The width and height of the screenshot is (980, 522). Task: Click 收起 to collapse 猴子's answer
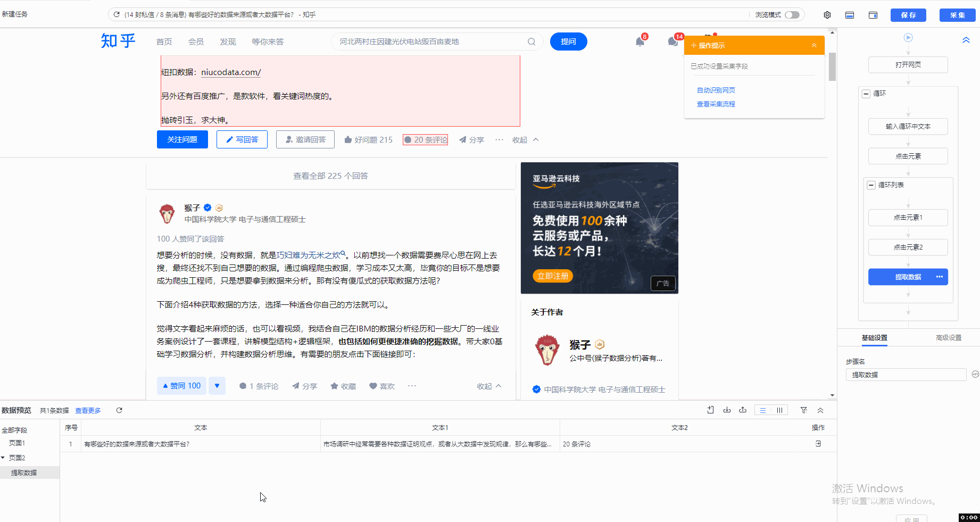[x=489, y=386]
